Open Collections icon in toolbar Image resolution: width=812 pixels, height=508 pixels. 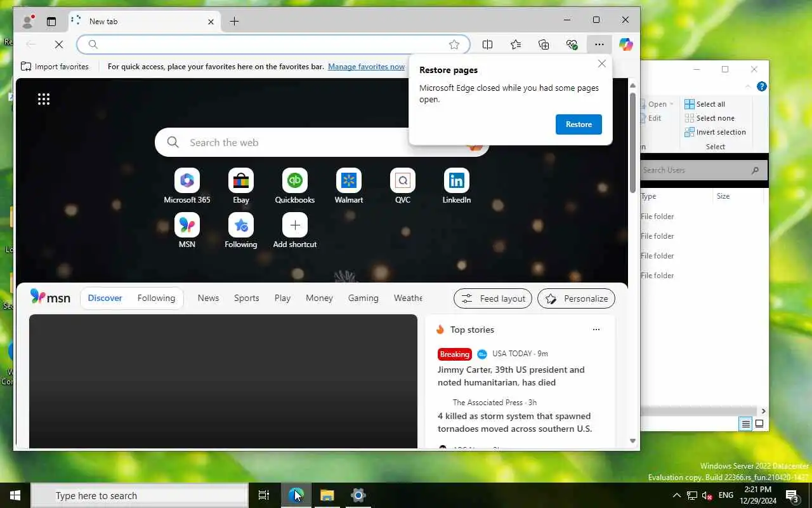(x=544, y=44)
